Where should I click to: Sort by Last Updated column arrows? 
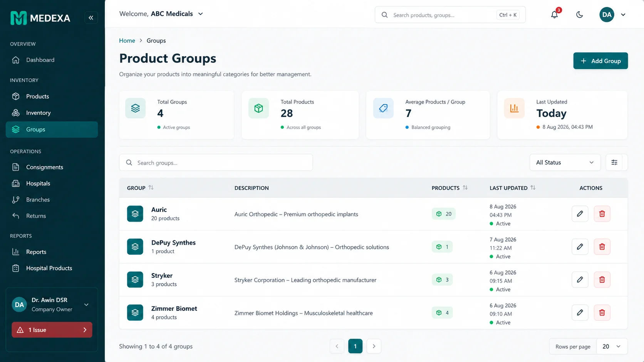[x=533, y=187]
